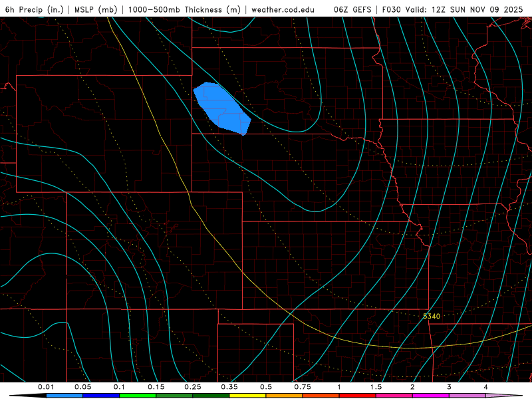Click the '1000-500mb Thickness (m)' title text
Screen dimensions: 532x399
pyautogui.click(x=184, y=9)
